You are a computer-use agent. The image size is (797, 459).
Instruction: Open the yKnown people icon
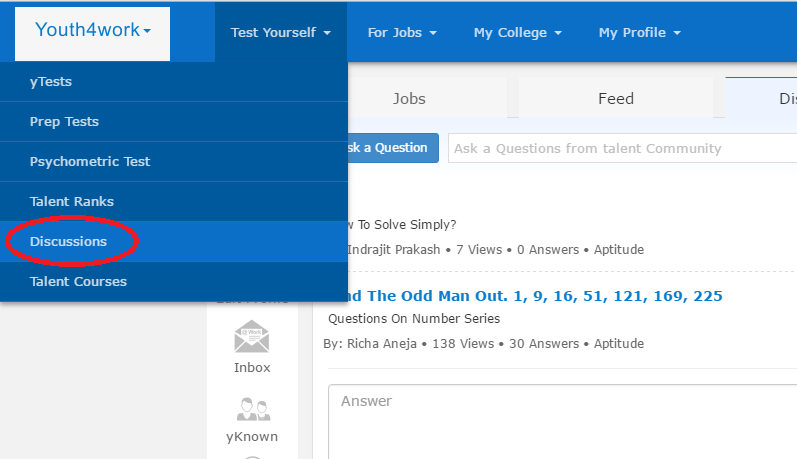(x=253, y=409)
